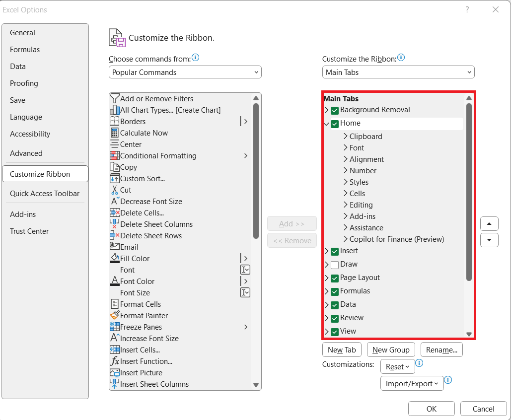Click the Add or Remove Filters funnel icon

click(x=114, y=98)
